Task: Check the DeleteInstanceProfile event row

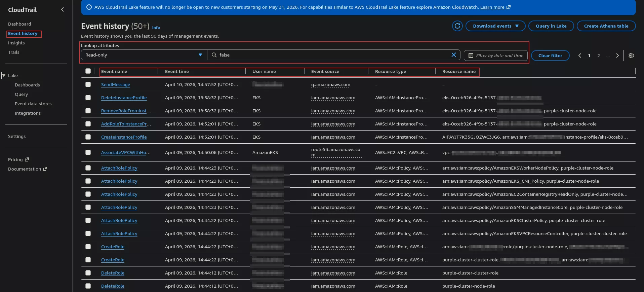Action: click(88, 98)
